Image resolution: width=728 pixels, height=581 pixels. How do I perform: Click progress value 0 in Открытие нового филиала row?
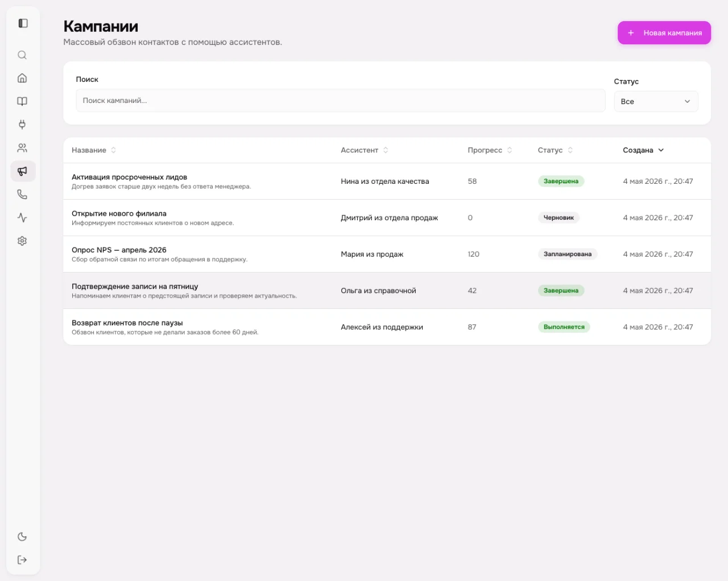click(x=470, y=218)
